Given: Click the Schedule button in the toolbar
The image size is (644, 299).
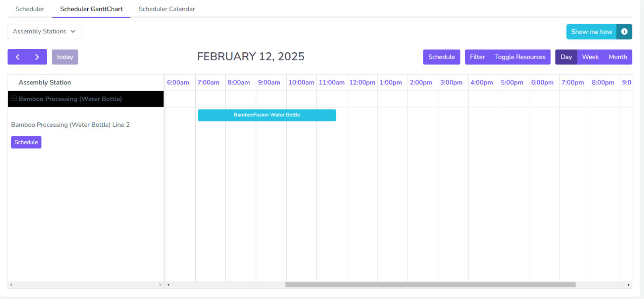Looking at the screenshot, I should pyautogui.click(x=441, y=57).
